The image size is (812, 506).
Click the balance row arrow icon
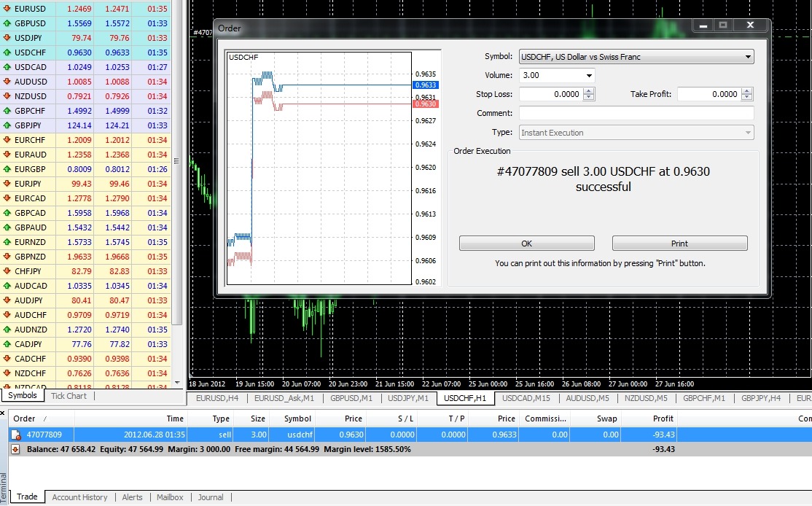(15, 449)
